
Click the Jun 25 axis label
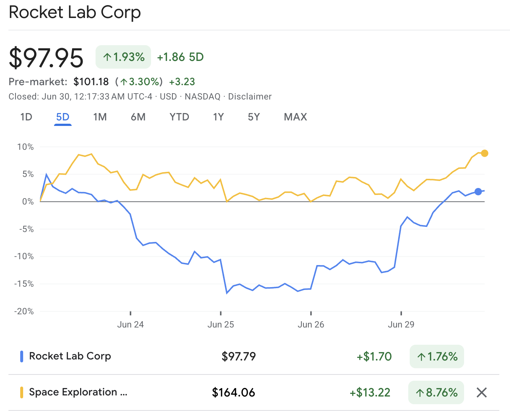221,325
